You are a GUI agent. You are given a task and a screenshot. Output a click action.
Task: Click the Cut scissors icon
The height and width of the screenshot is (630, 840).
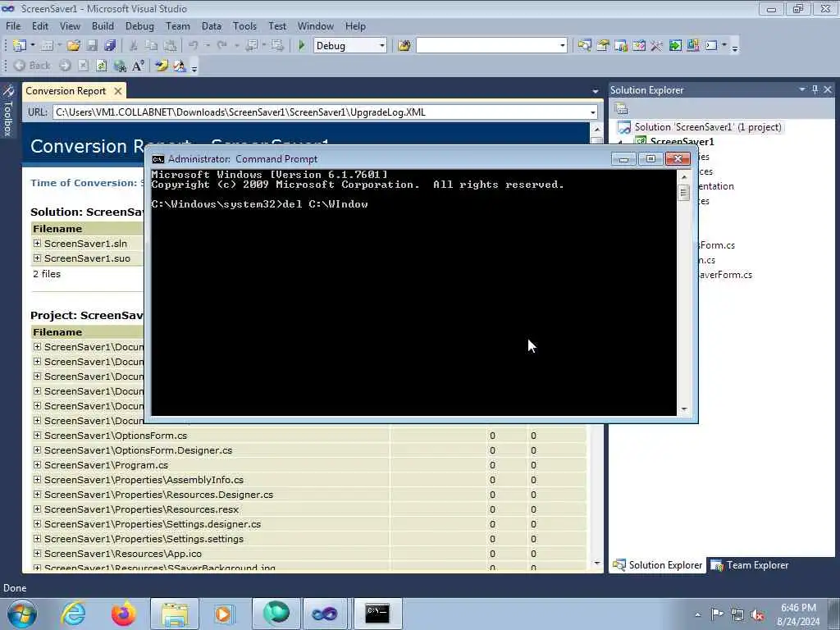(x=134, y=46)
